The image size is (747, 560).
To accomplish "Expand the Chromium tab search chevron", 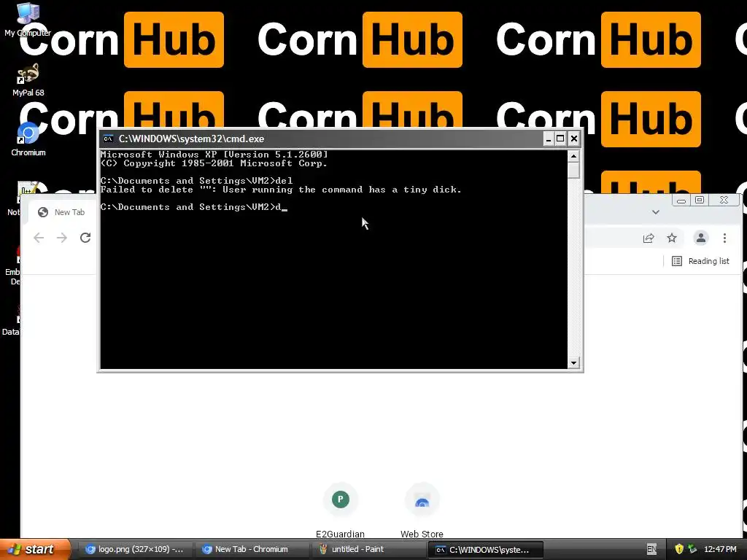I will [656, 212].
